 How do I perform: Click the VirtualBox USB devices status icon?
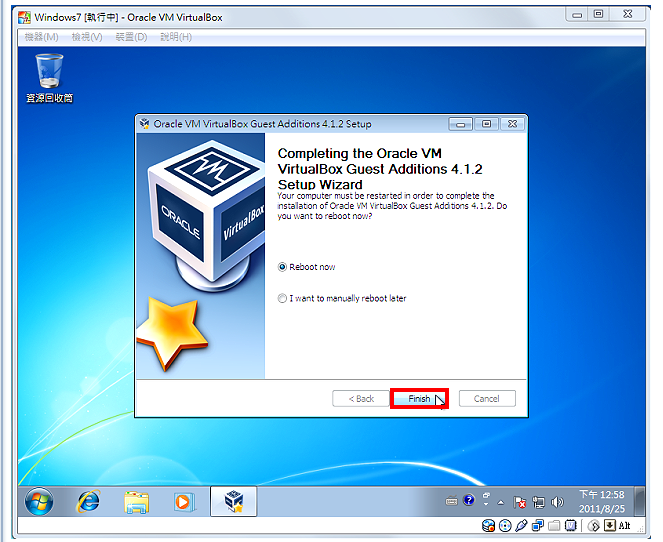(x=521, y=526)
